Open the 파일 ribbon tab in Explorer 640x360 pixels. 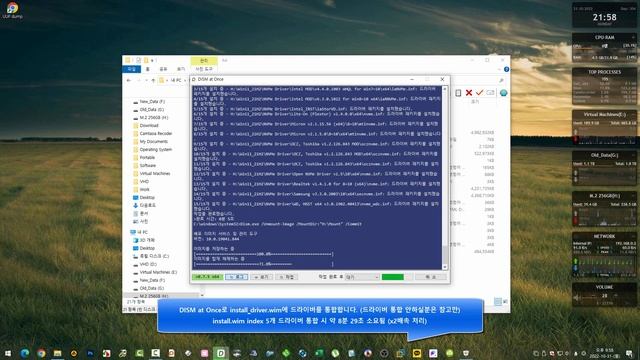pyautogui.click(x=131, y=69)
